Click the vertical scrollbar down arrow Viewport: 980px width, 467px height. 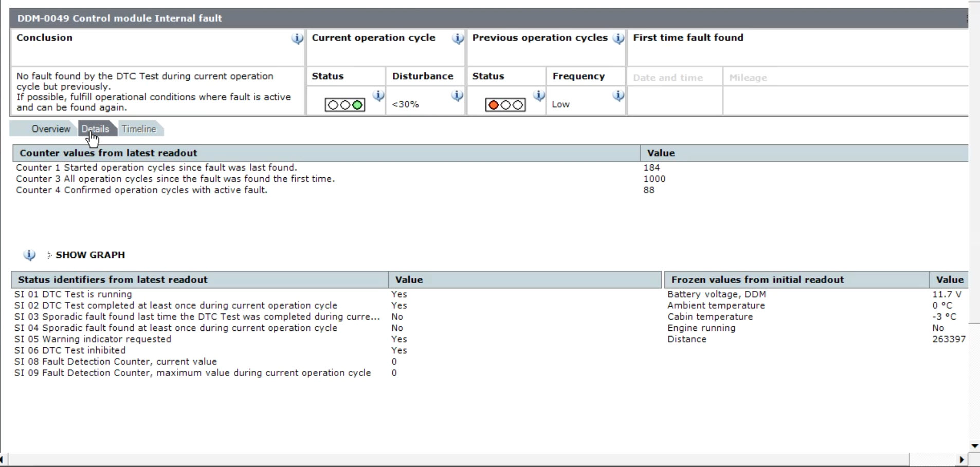974,446
